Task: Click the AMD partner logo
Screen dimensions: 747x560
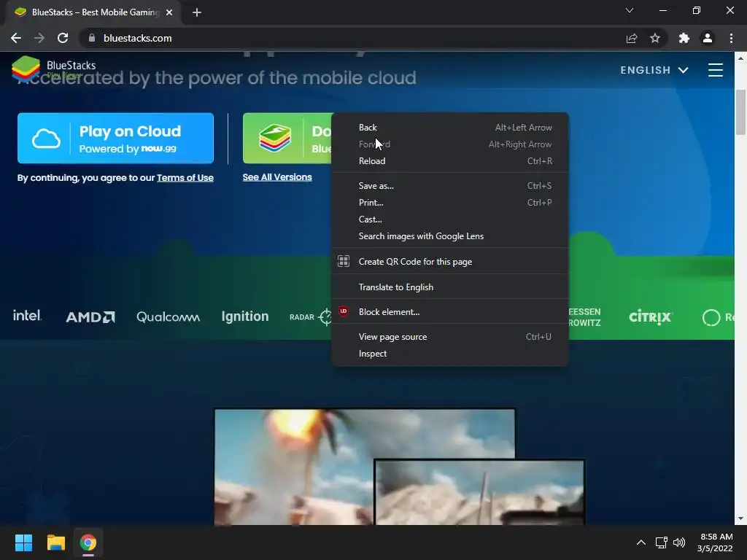Action: click(x=90, y=316)
